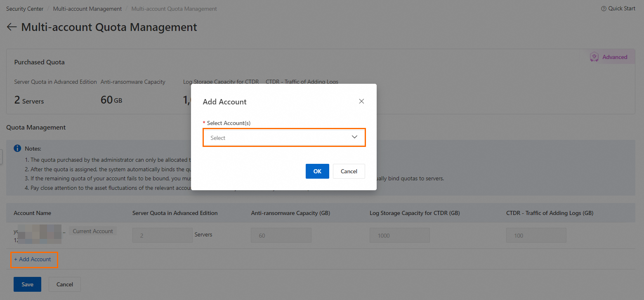644x300 pixels.
Task: Click the back arrow beside page title
Action: 12,27
